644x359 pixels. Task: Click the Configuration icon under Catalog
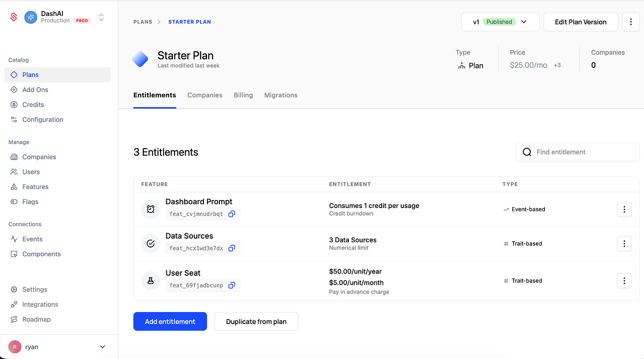(x=14, y=120)
